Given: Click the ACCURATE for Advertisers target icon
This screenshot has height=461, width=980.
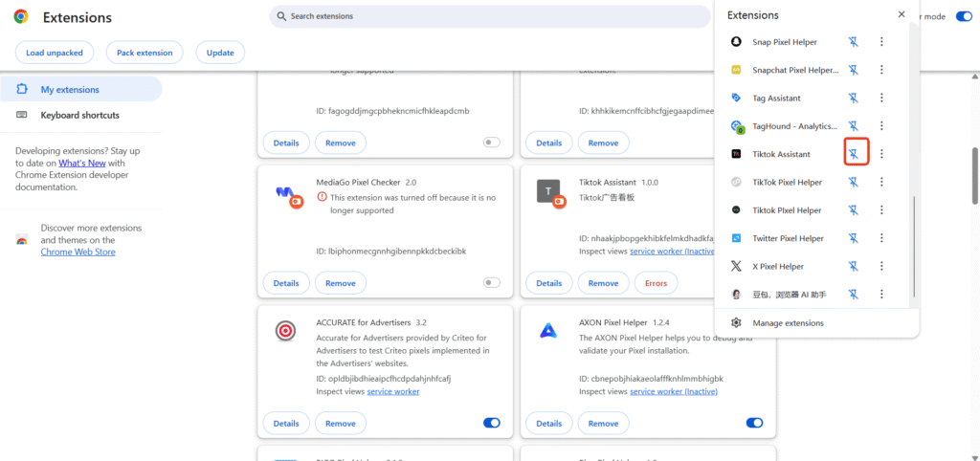Looking at the screenshot, I should coord(285,331).
